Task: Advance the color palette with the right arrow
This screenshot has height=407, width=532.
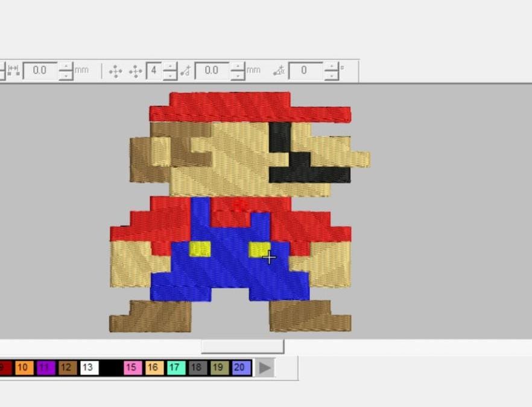Action: [x=265, y=368]
